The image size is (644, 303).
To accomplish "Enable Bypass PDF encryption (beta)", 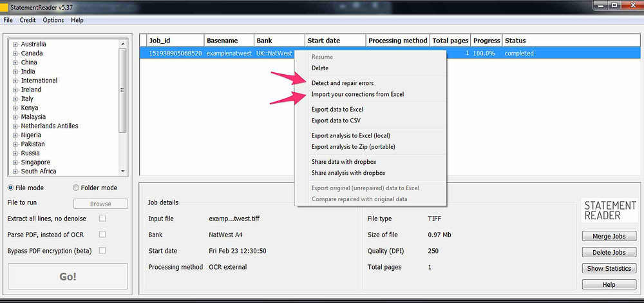I will (x=102, y=250).
